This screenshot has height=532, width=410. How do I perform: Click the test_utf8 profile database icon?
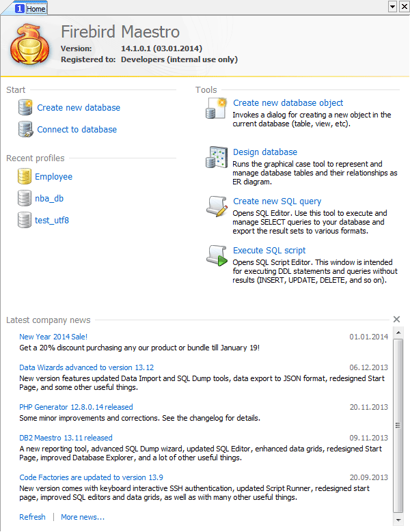[x=25, y=221]
